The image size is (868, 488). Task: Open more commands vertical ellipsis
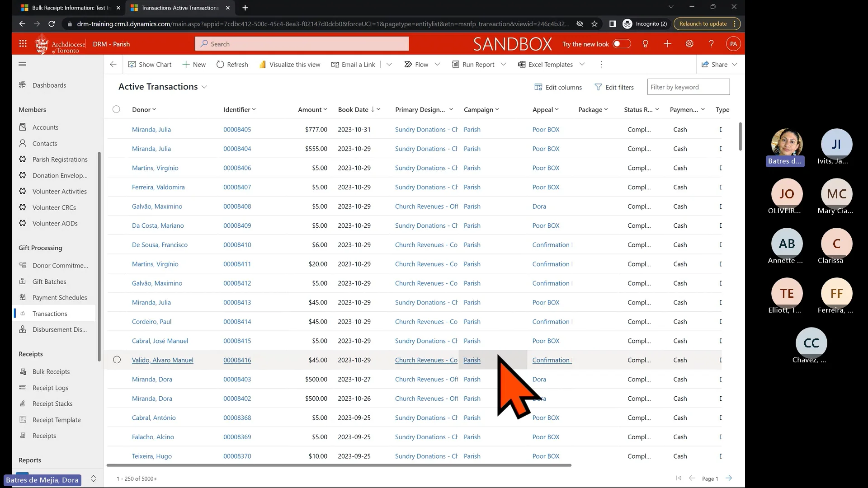click(x=601, y=65)
